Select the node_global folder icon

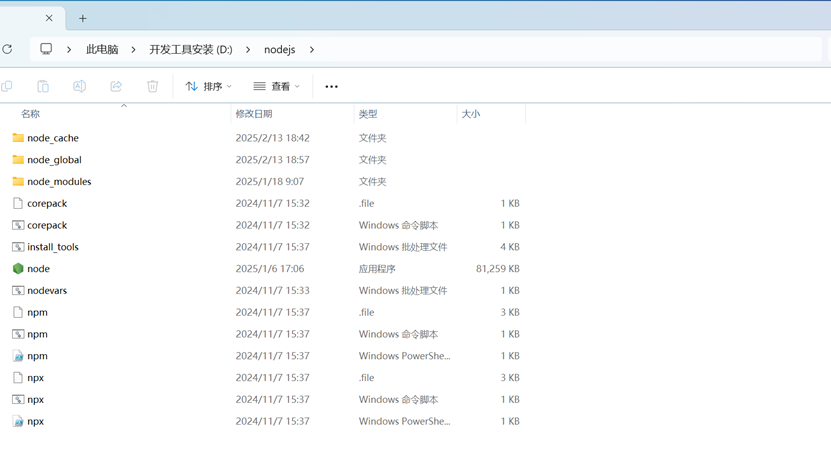(18, 159)
